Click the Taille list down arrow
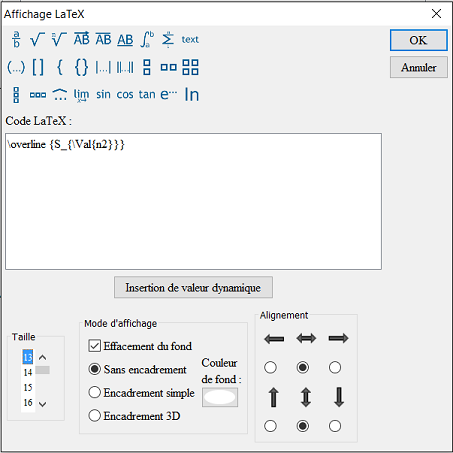This screenshot has height=453, width=453. point(42,404)
